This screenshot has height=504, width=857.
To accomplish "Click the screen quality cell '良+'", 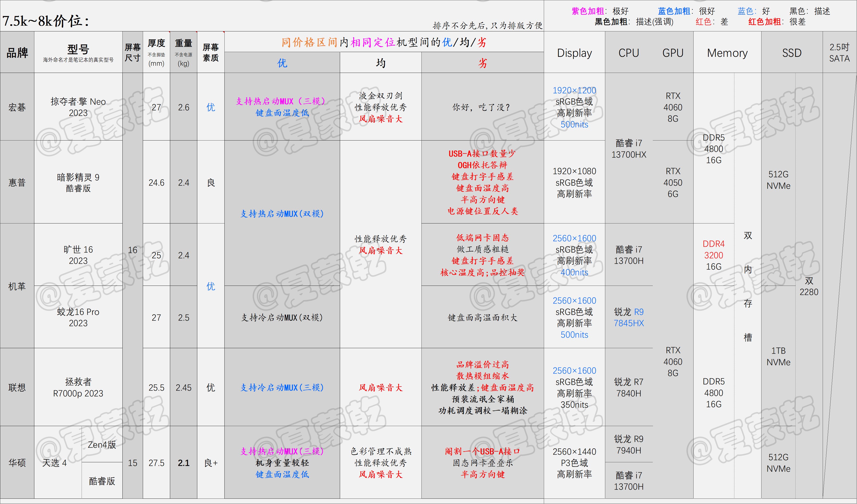I will 211,463.
